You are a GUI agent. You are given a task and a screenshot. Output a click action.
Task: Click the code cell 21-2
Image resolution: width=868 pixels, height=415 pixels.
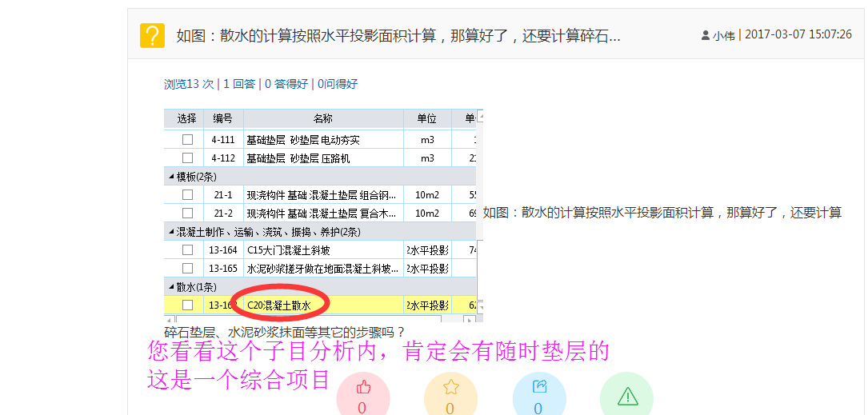pos(223,213)
